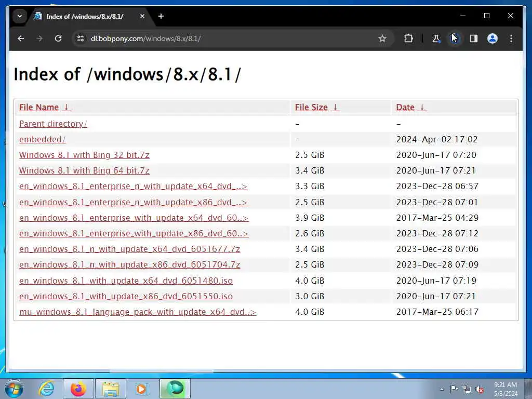Open Parent directory link
Viewport: 532px width, 399px height.
pos(53,124)
